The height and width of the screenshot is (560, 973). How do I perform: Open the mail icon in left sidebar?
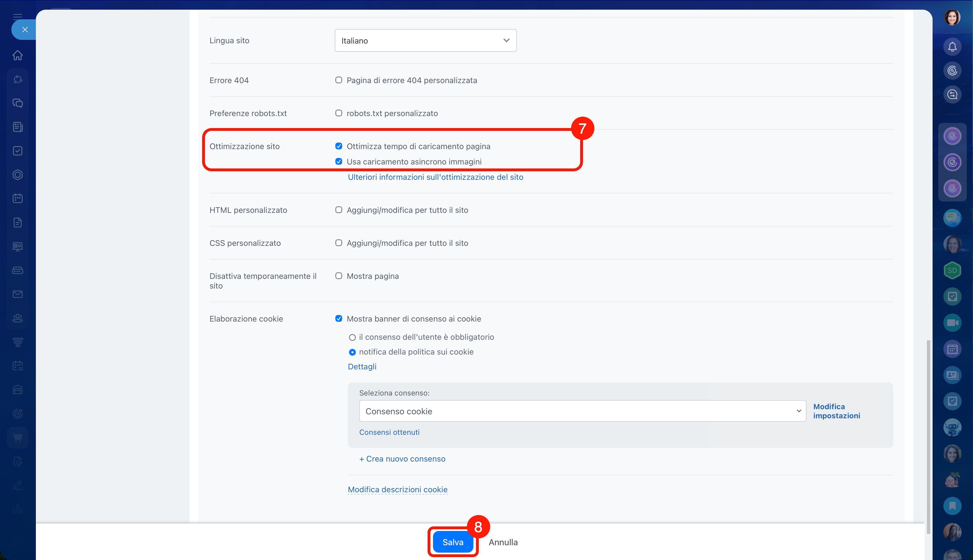(x=18, y=294)
